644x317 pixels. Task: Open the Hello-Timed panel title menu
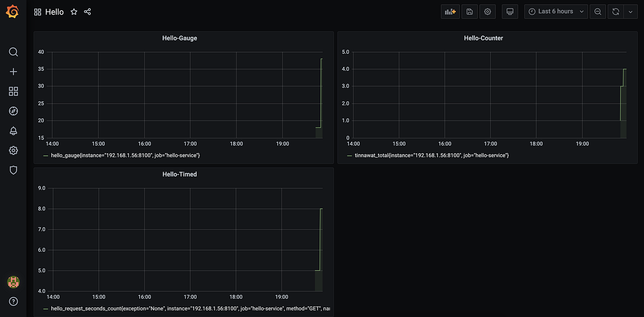click(x=179, y=174)
